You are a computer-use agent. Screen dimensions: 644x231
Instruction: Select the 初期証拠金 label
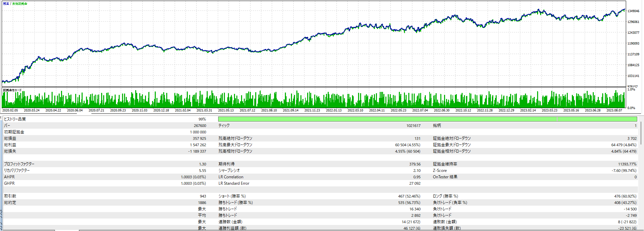point(14,132)
